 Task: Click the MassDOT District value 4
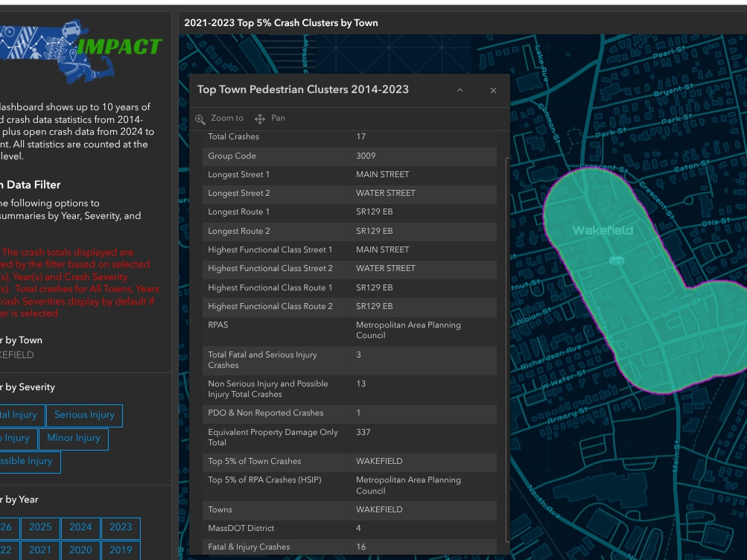click(x=358, y=528)
